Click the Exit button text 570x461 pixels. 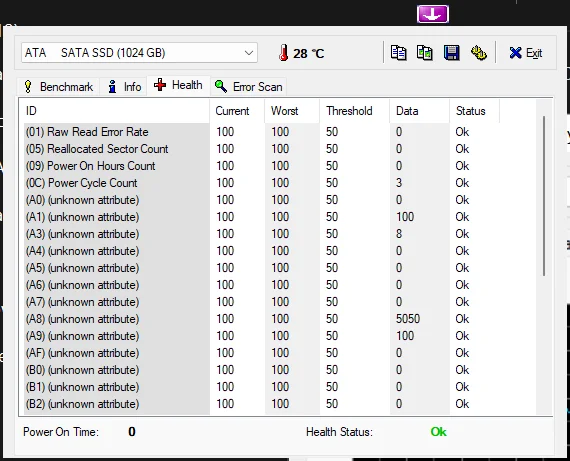[x=534, y=53]
